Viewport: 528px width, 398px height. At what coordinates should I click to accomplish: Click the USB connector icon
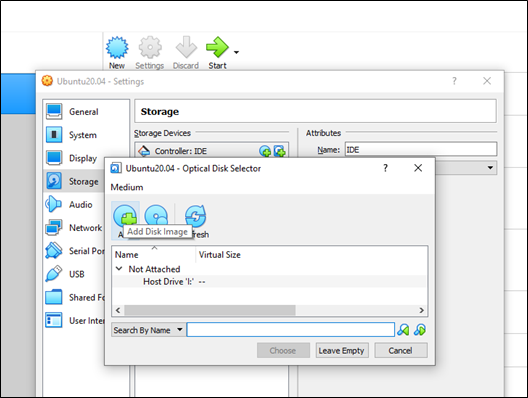[x=54, y=274]
